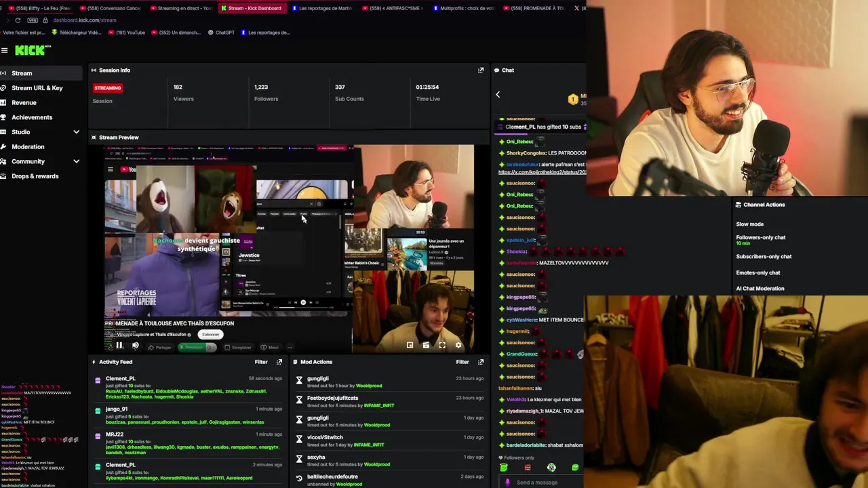Mute the stream preview volume
Image resolution: width=868 pixels, height=488 pixels.
tap(135, 346)
